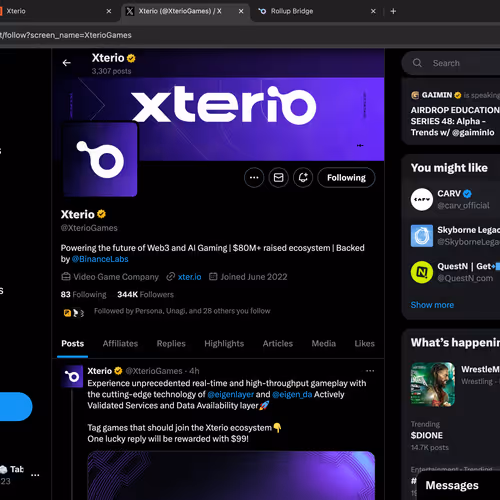The image size is (500, 500).
Task: Click the gold badge in post header
Action: coord(118,371)
